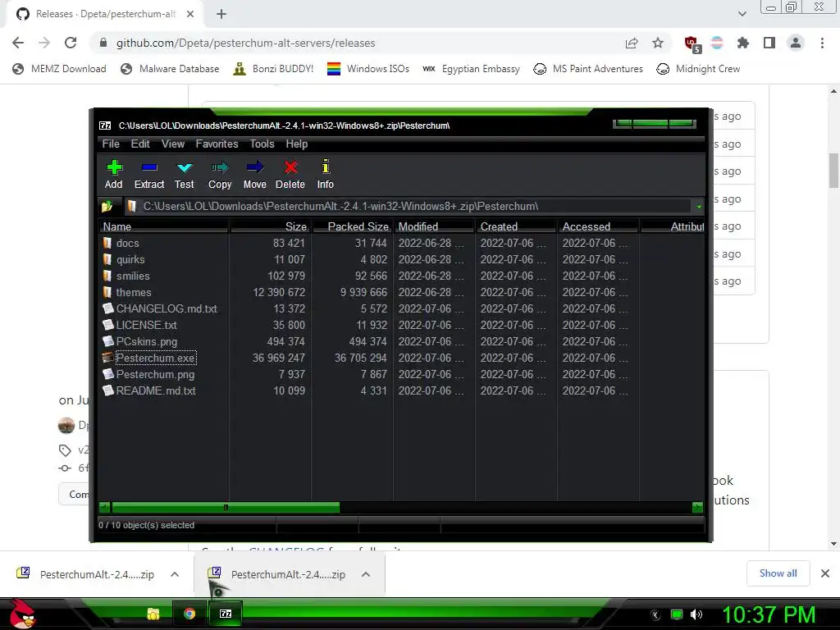Screen dimensions: 840x630
Task: Close the Releases GitHub tab
Action: (190, 15)
